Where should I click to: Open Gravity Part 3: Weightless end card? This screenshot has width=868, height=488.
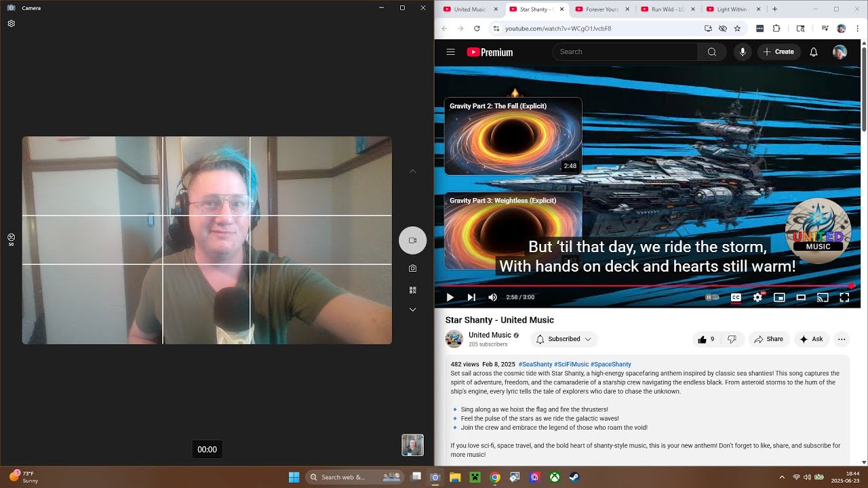[x=513, y=230]
